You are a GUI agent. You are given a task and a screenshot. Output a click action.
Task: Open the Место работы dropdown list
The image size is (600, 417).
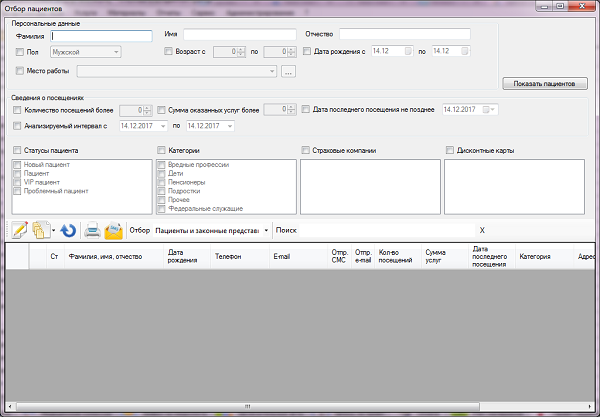[272, 71]
